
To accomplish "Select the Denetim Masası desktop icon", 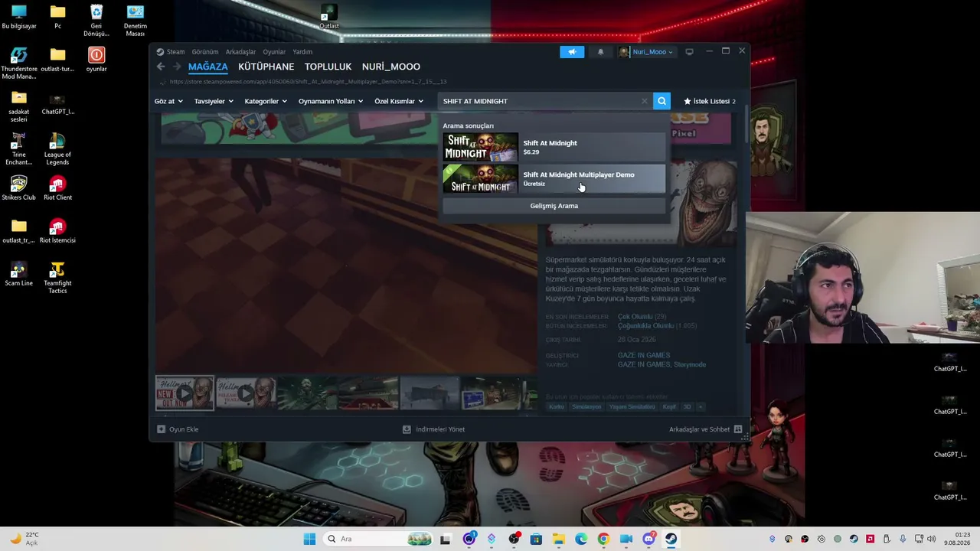I will tap(136, 21).
